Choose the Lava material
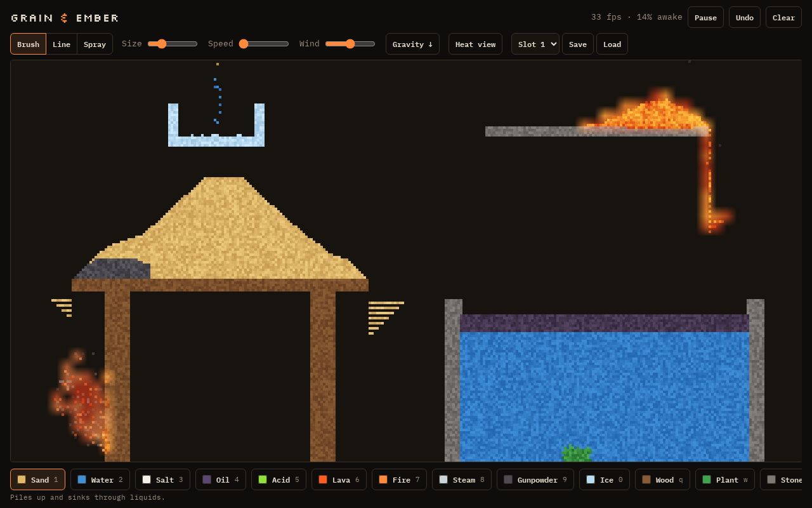 coord(339,479)
